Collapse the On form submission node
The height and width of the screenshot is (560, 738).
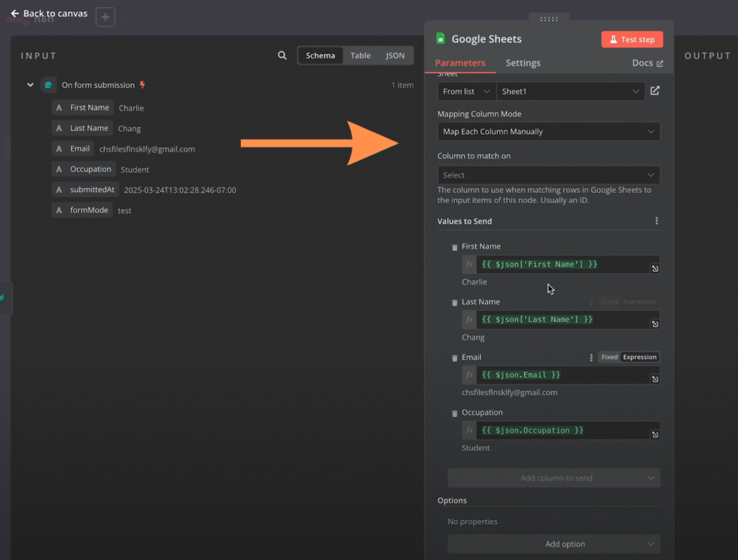tap(30, 85)
